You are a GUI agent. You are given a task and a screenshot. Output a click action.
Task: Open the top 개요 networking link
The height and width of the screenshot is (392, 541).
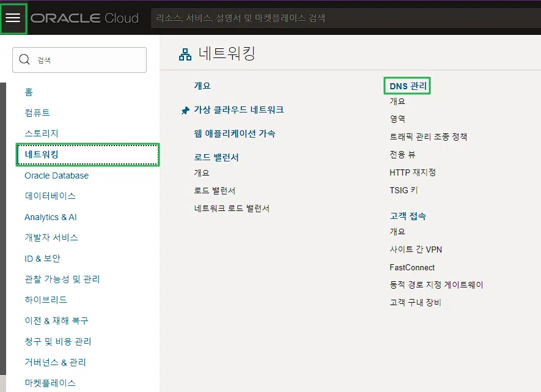click(x=202, y=86)
